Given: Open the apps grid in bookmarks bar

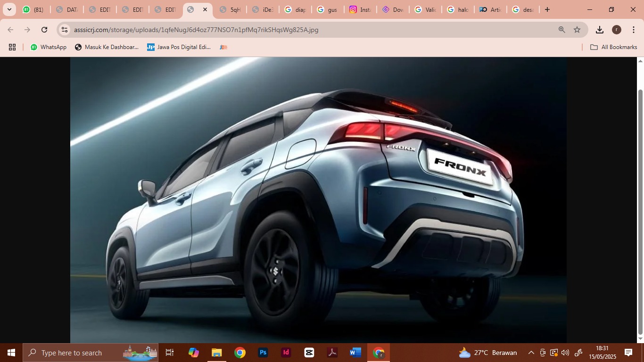Looking at the screenshot, I should [12, 47].
